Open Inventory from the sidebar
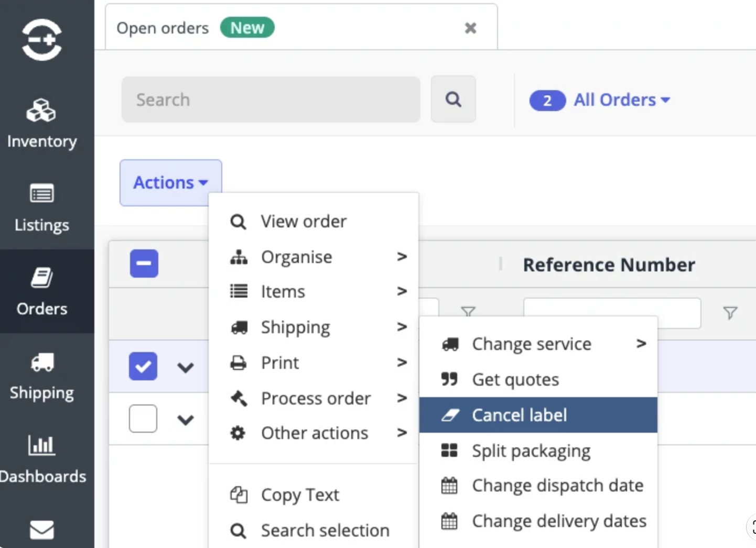Screen dimensions: 756x548 [42, 124]
